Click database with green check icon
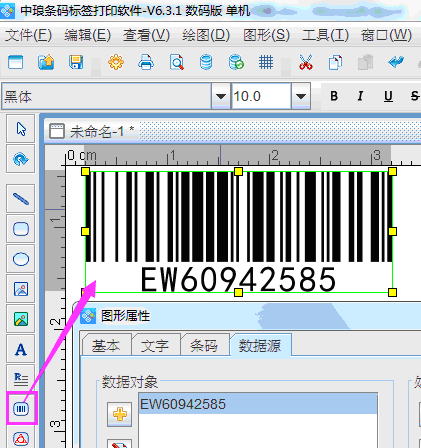Image resolution: width=421 pixels, height=448 pixels. click(236, 62)
